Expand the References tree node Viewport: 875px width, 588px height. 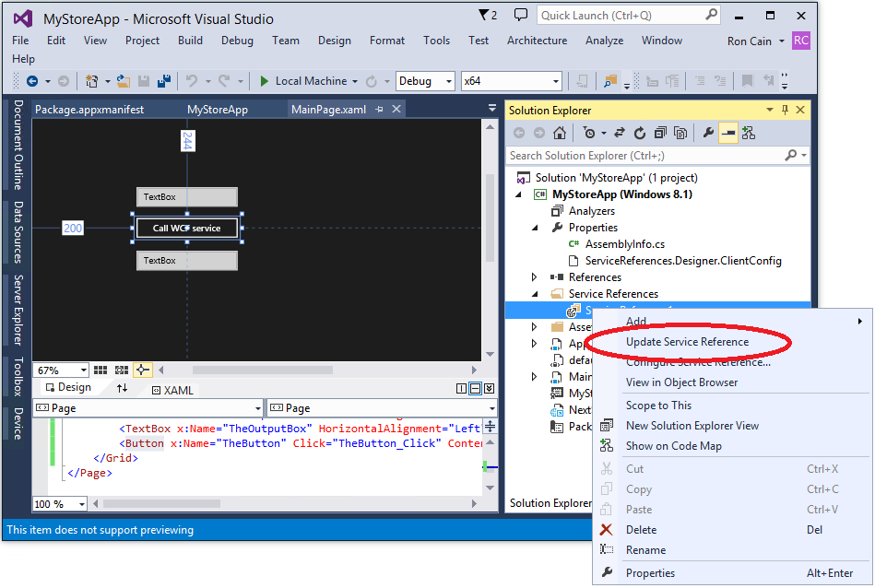534,277
